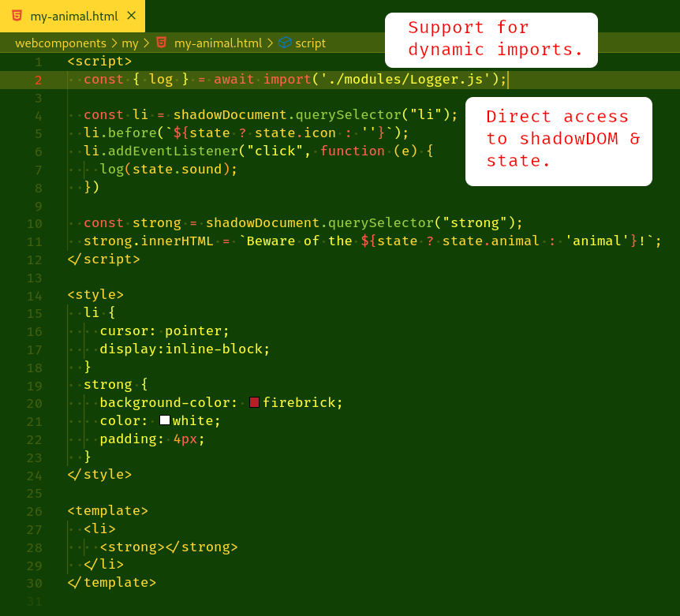The image size is (680, 616).
Task: Click the opening <script> tag
Action: pyautogui.click(x=99, y=61)
